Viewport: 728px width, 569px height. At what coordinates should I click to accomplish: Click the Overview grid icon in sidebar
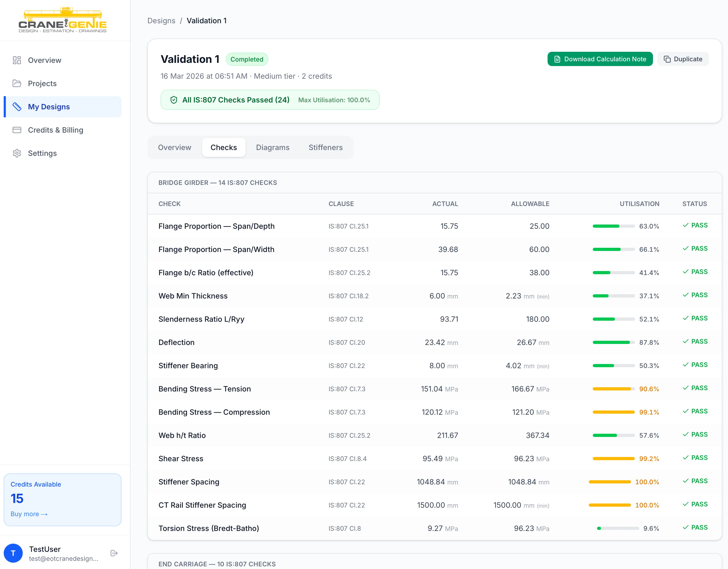pyautogui.click(x=17, y=60)
